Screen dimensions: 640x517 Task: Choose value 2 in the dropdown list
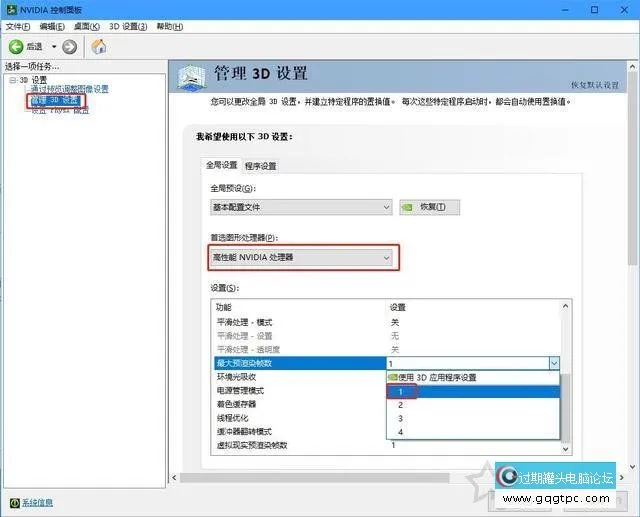click(x=473, y=405)
